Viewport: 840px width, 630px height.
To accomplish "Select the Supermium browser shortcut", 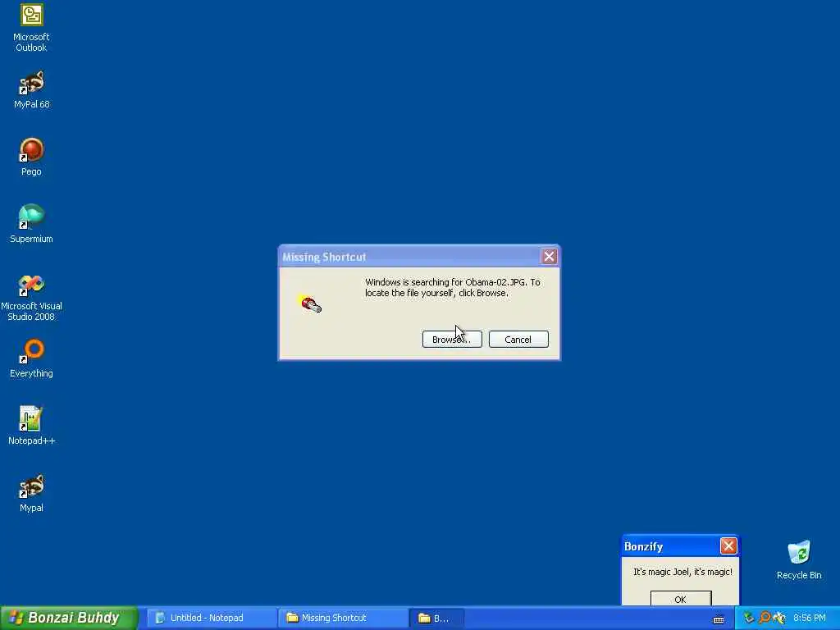I will (32, 224).
